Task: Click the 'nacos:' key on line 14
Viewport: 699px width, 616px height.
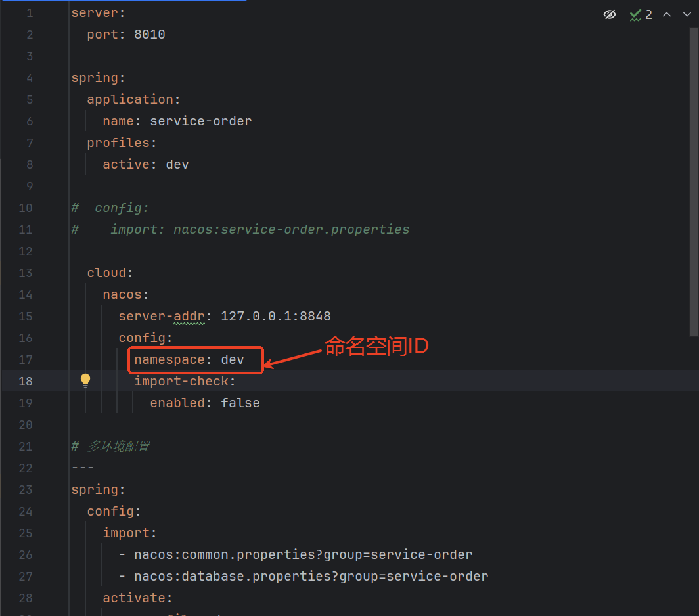Action: pyautogui.click(x=125, y=295)
